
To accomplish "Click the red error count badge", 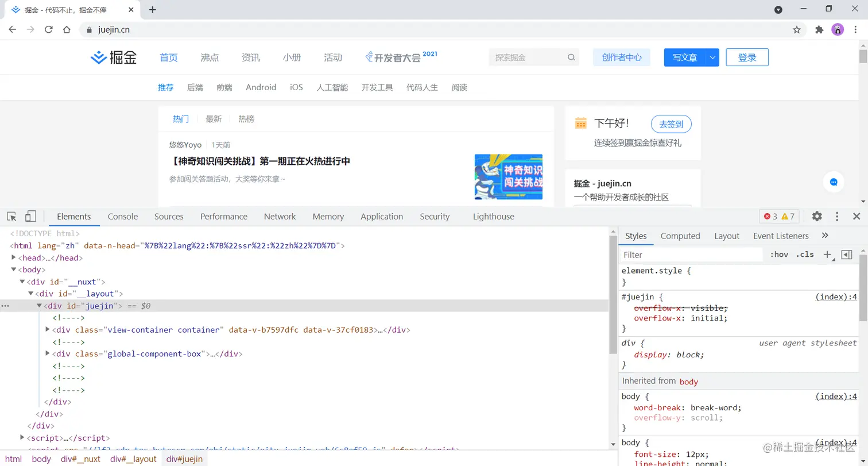I will click(770, 217).
